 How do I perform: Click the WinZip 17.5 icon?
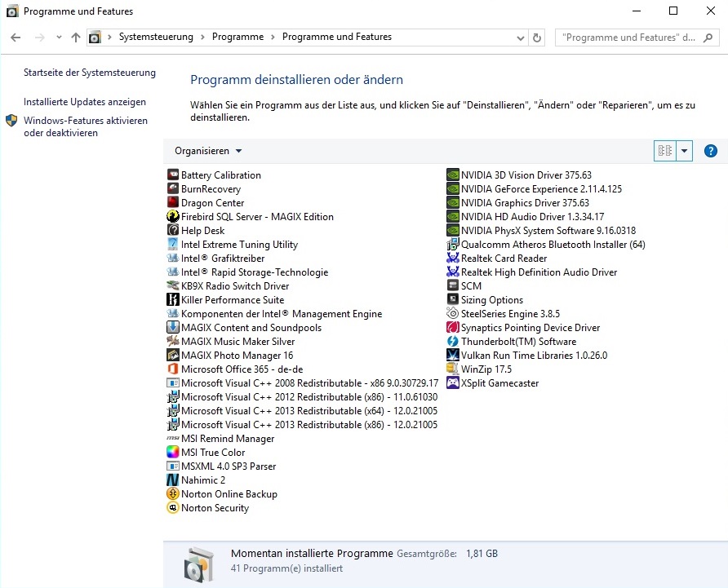coord(453,369)
